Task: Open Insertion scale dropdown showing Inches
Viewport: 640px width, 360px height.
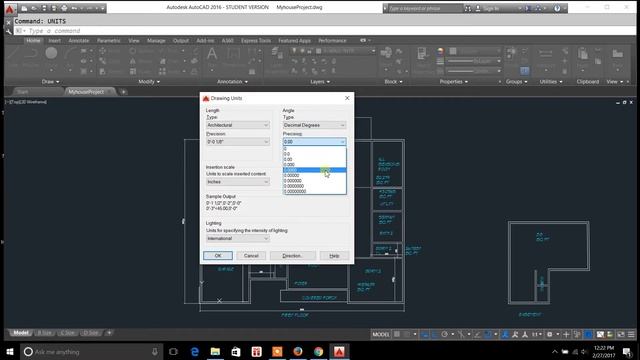Action: coord(238,182)
